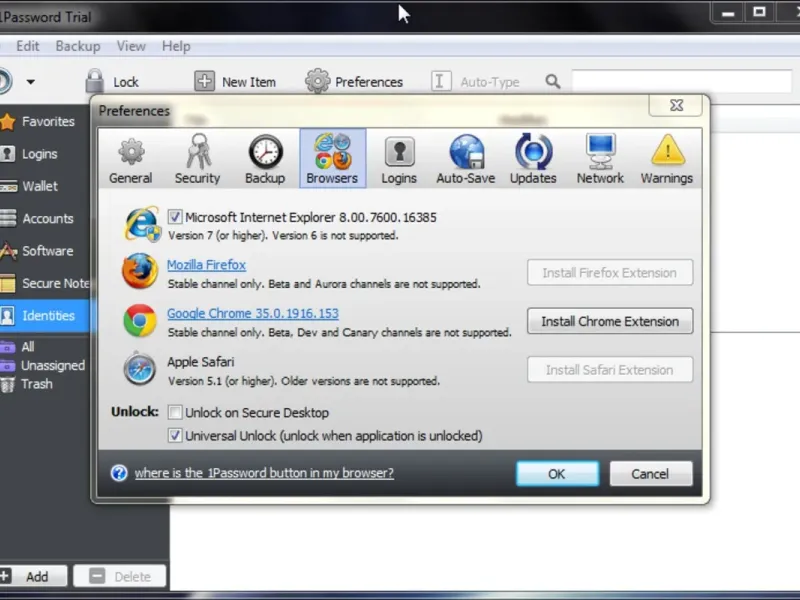This screenshot has height=600, width=800.
Task: Click the Delete button at bottom
Action: (120, 577)
